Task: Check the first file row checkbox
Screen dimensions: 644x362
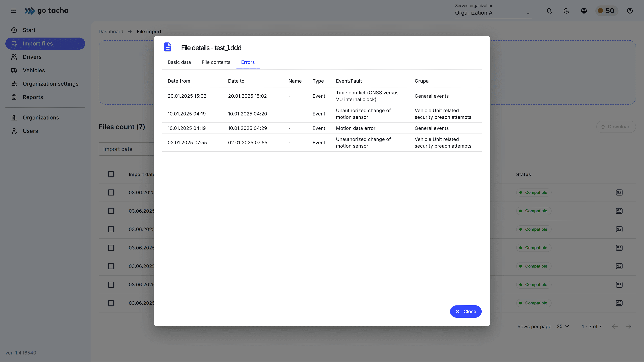Action: (x=111, y=192)
